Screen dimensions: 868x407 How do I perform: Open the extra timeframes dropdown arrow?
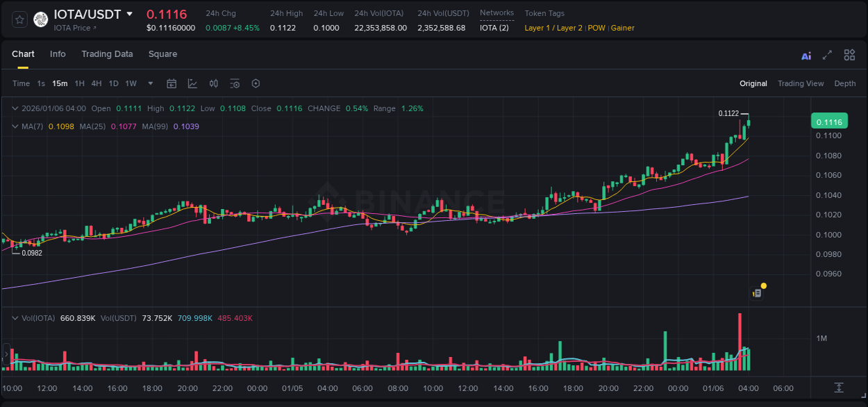pos(149,83)
